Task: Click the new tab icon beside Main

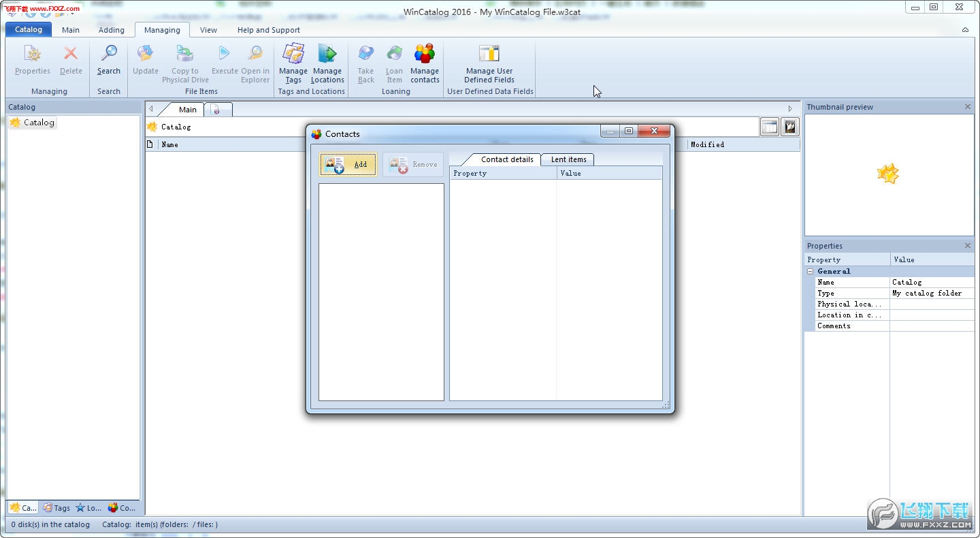Action: [216, 109]
